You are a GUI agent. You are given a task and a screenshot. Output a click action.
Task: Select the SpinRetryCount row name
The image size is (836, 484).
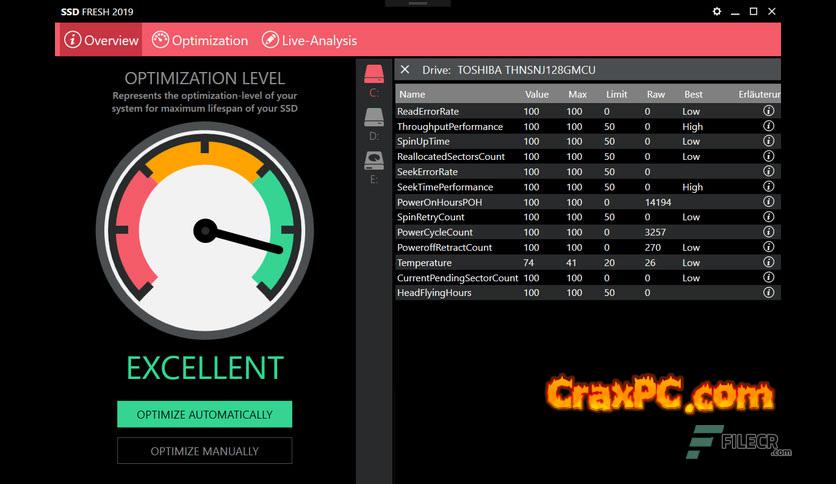430,217
